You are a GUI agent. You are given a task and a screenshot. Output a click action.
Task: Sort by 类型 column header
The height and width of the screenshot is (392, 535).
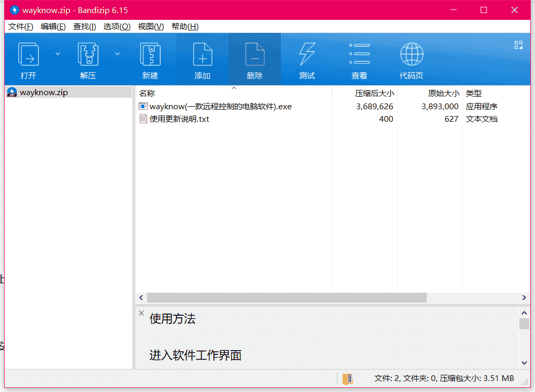point(496,93)
